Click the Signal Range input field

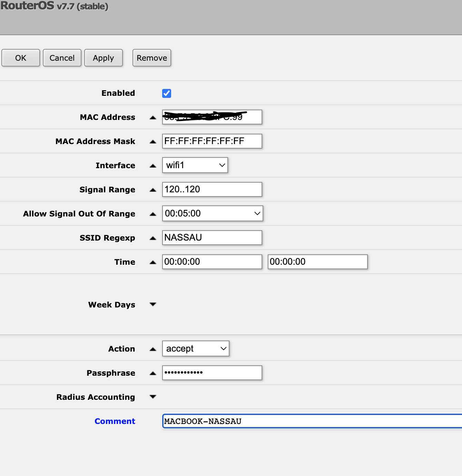click(212, 189)
